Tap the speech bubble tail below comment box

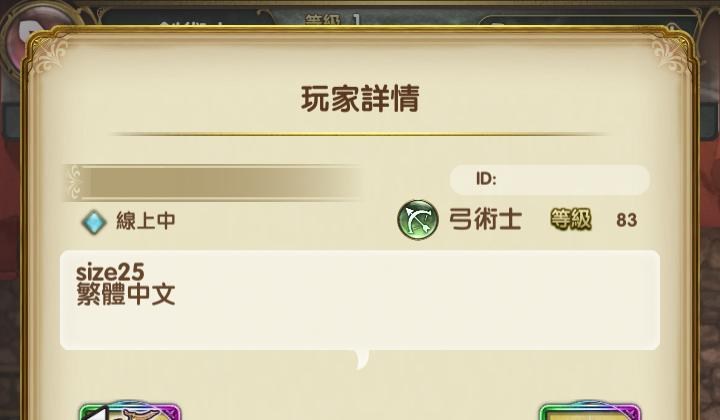[x=362, y=359]
